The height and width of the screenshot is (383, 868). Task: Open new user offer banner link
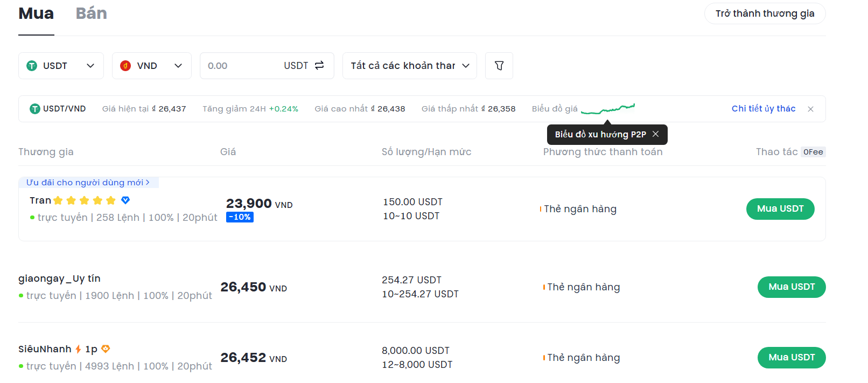[x=88, y=183]
